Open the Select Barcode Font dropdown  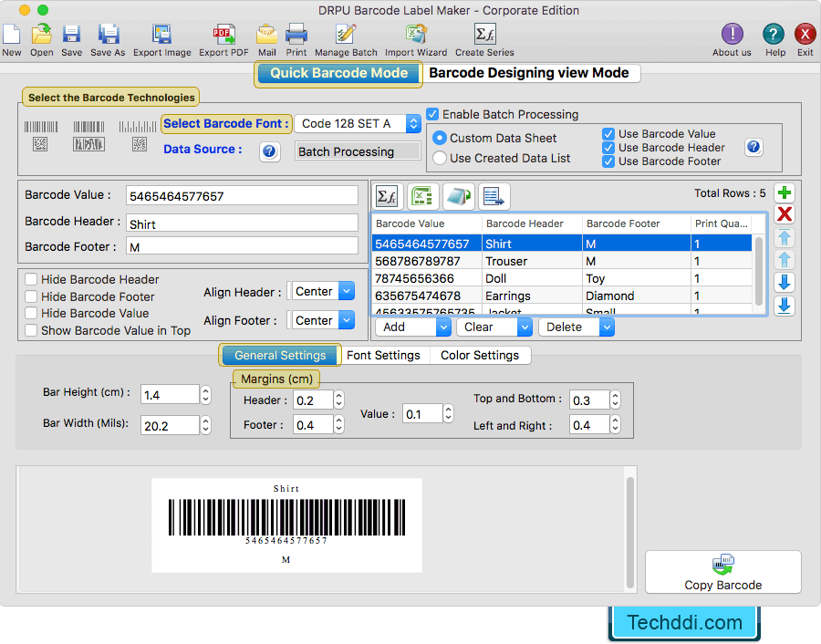click(x=358, y=123)
